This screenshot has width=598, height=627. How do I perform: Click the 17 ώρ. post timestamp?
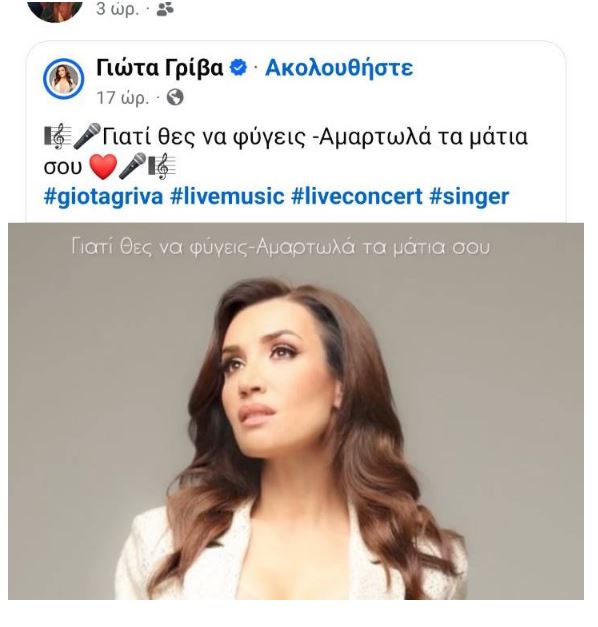pyautogui.click(x=123, y=98)
